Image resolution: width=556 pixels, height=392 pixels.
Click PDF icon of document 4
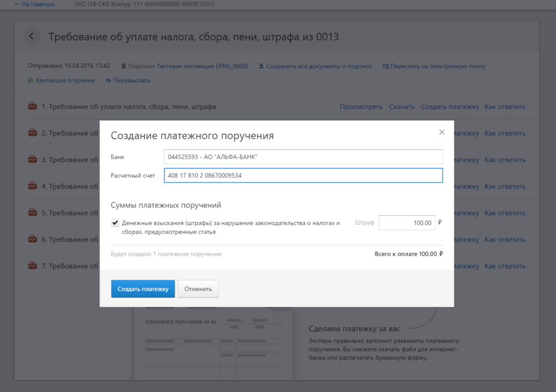[x=32, y=186]
